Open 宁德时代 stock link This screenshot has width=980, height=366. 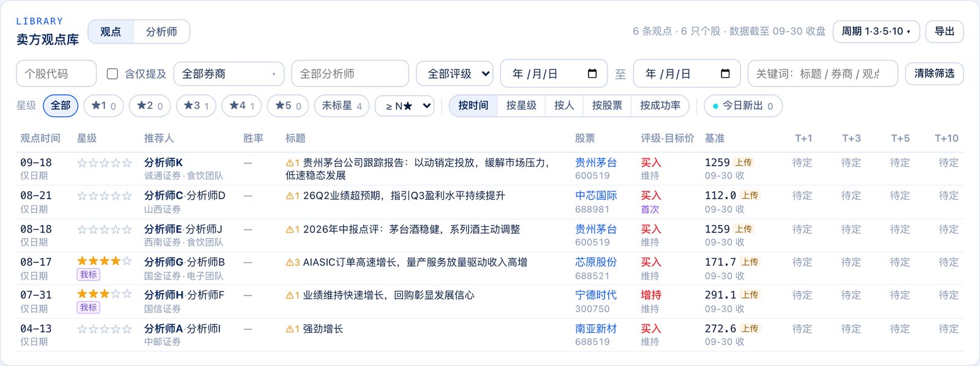(596, 295)
